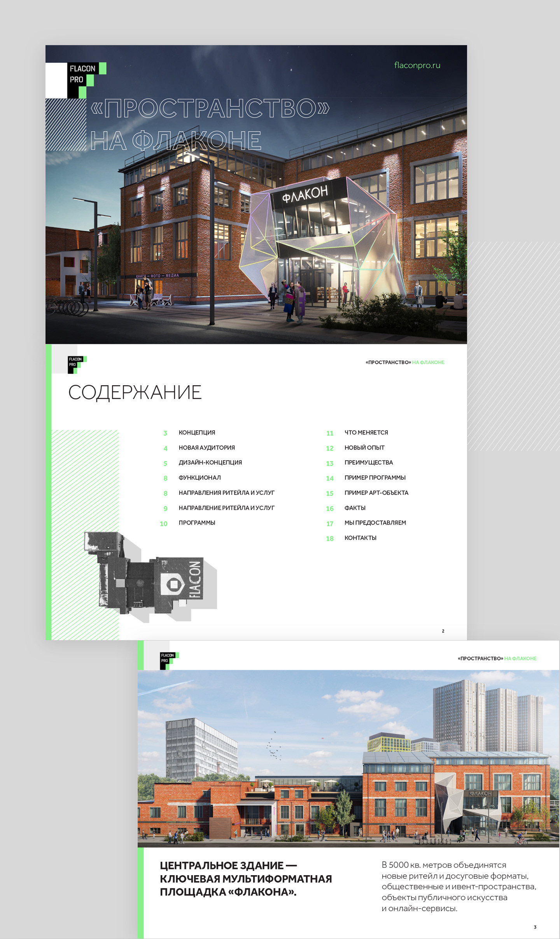Screen dimensions: 560x939
Task: Click the ФЛАКОН sign on the daytime building
Action: point(480,793)
